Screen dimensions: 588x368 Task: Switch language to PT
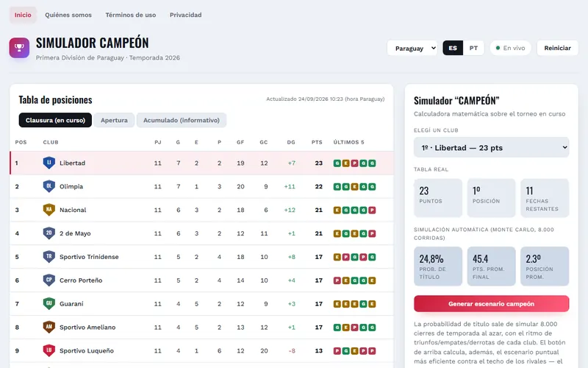point(473,48)
